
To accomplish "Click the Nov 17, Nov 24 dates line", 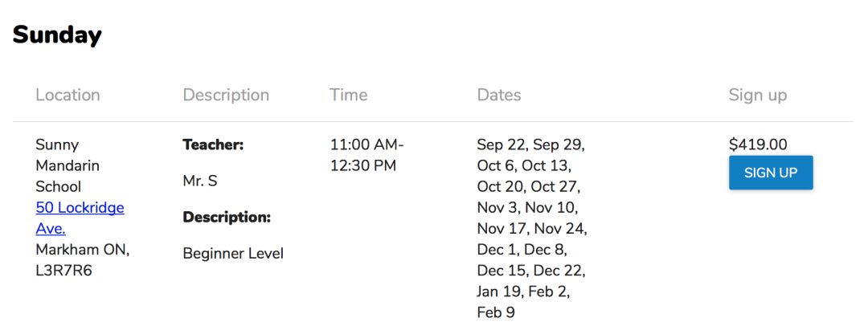I will (532, 229).
